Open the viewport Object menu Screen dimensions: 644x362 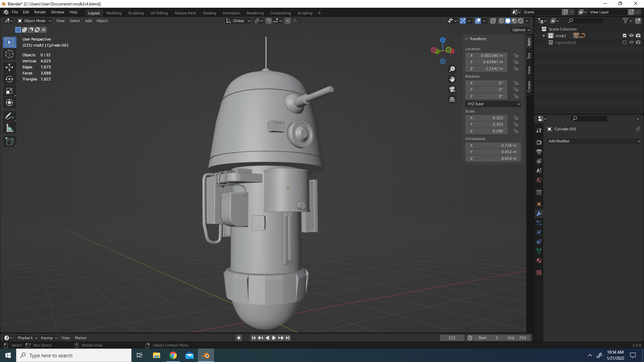point(102,21)
